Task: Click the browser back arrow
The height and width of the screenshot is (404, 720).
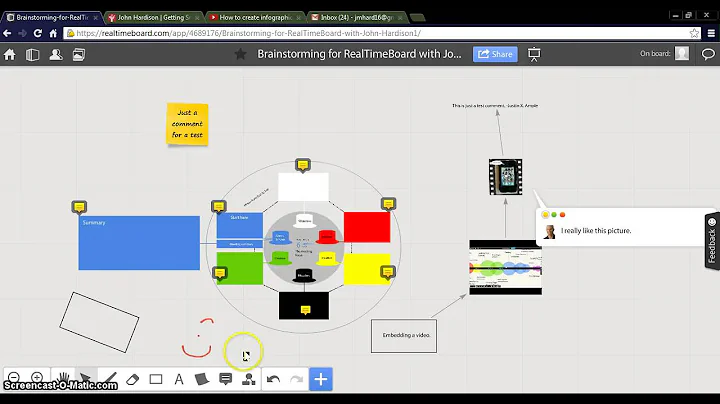Action: tap(7, 33)
